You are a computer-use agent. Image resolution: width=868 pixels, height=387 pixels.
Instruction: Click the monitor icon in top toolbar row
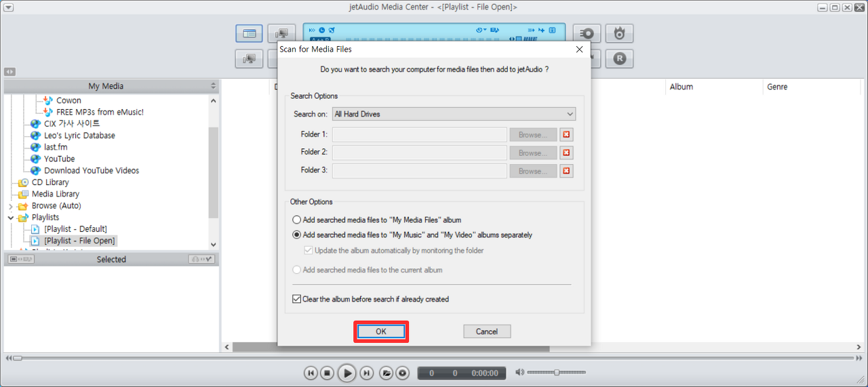tap(281, 33)
